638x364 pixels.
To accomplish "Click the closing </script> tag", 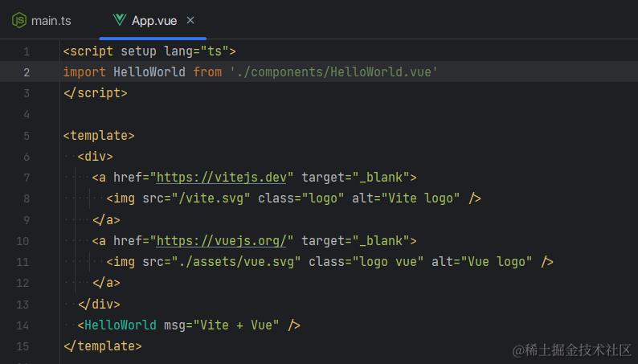I will [95, 93].
